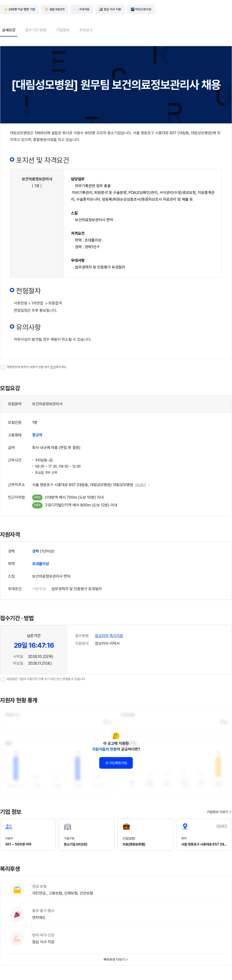Click the '점심 식사 지원' tag icon

point(101,9)
